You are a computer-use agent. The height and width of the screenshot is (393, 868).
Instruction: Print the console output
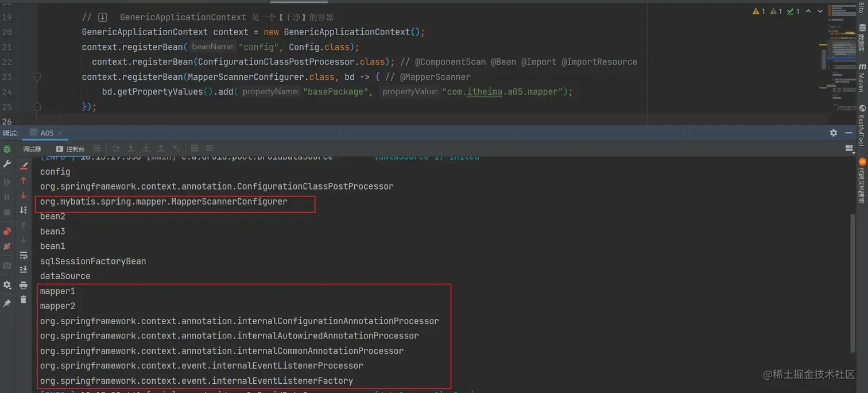pos(24,285)
